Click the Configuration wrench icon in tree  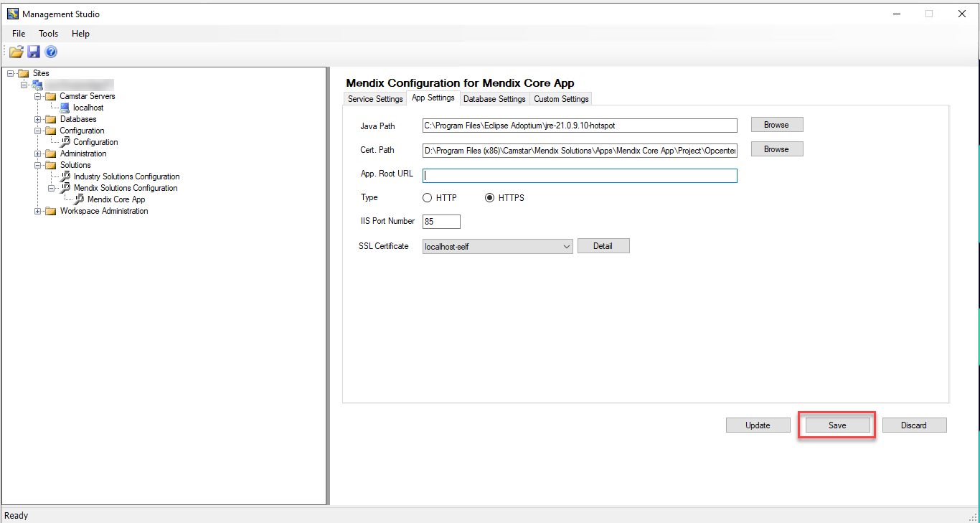(65, 142)
